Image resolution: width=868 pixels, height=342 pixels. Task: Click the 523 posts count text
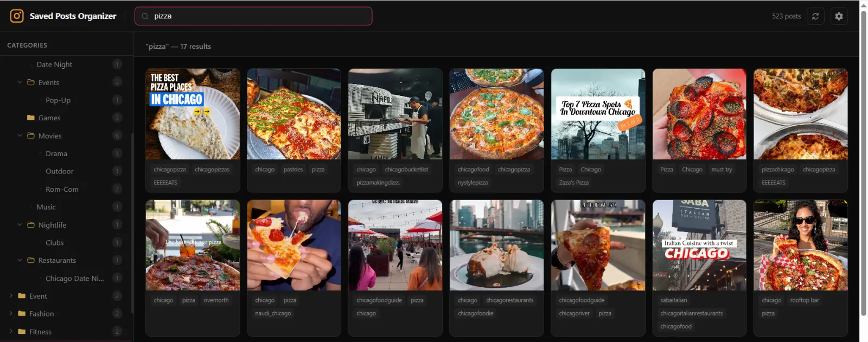[786, 16]
